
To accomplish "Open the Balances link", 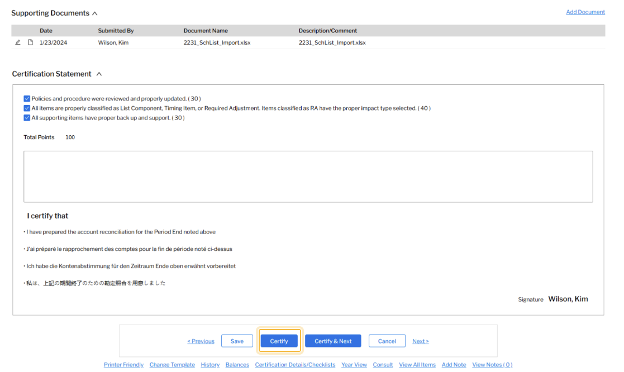I will 237,365.
